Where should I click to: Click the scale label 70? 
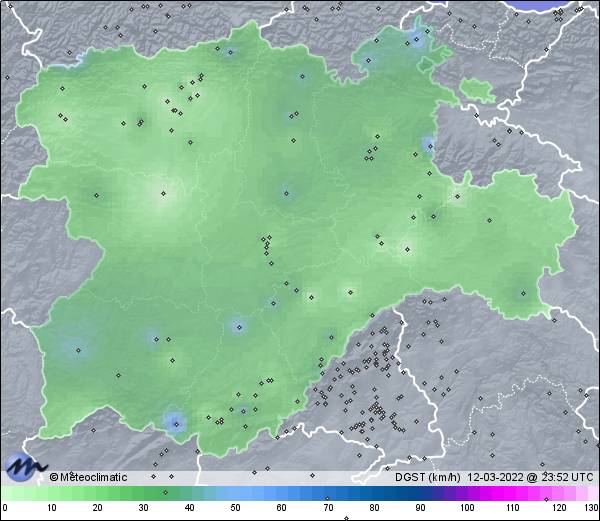click(x=328, y=508)
